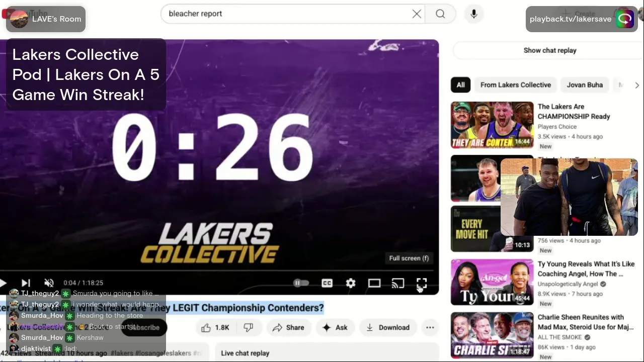Screen dimensions: 644x362
Task: Open the Ty Young video thumbnail
Action: click(492, 282)
